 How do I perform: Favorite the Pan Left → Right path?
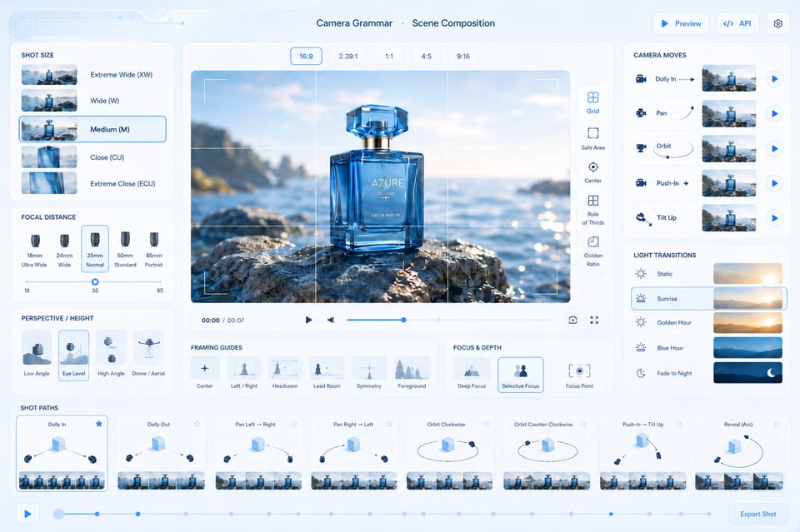click(294, 424)
